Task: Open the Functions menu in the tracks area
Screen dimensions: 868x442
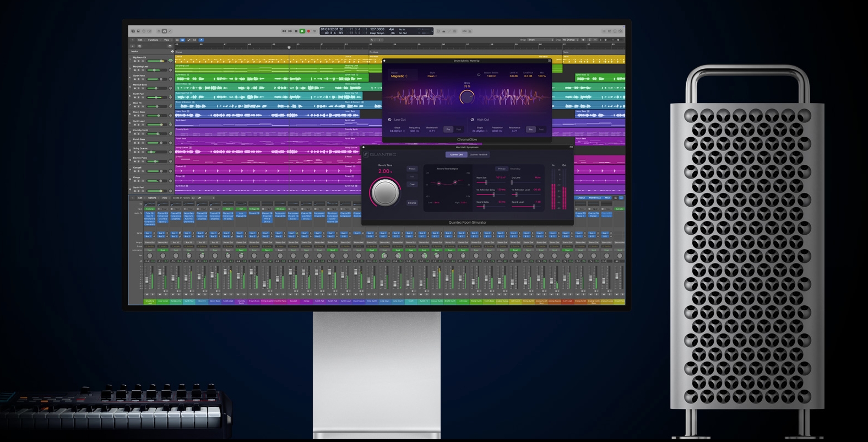Action: click(154, 40)
